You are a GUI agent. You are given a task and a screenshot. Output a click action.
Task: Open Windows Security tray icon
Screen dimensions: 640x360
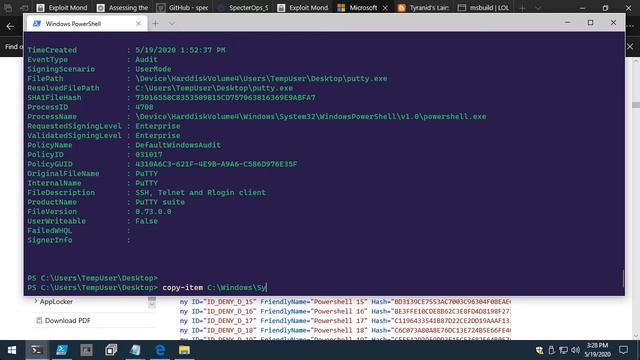pos(540,350)
